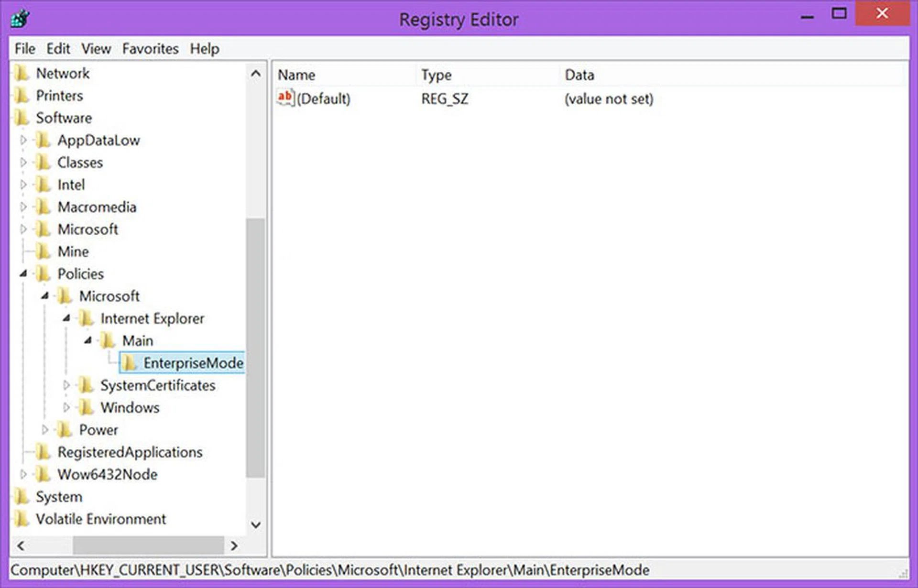Click the ab string icon next to (Default)
This screenshot has height=588, width=918.
(x=285, y=98)
